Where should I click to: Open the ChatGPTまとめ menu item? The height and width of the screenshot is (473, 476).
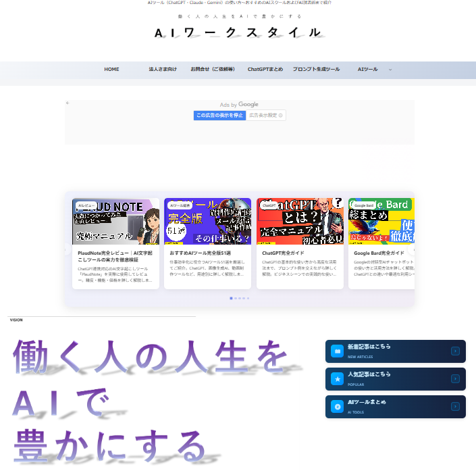tap(265, 70)
